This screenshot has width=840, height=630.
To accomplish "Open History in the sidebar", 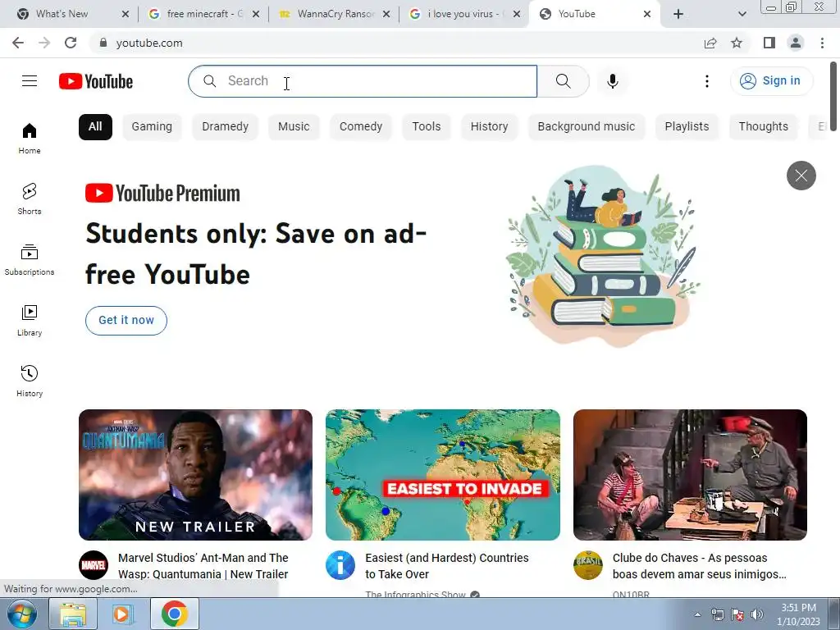I will (x=30, y=381).
